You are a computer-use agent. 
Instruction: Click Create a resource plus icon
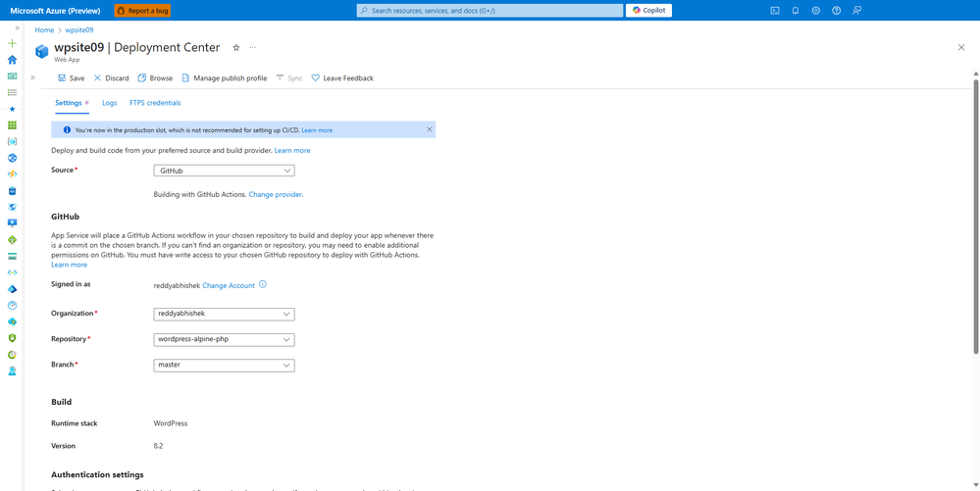12,44
